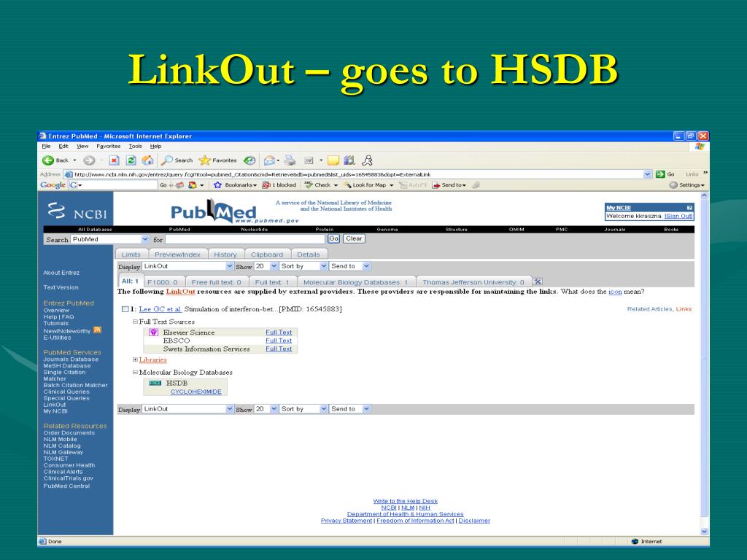Image resolution: width=747 pixels, height=560 pixels.
Task: Open the browser History icon
Action: 249,160
